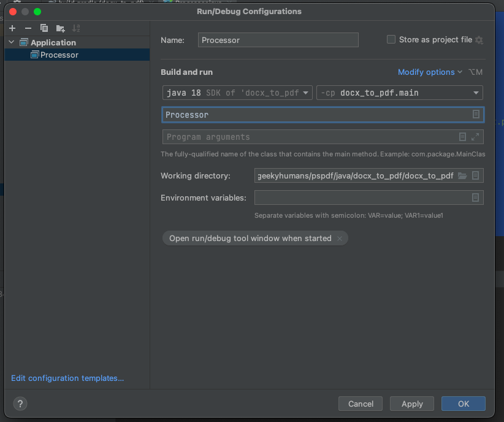The height and width of the screenshot is (422, 504).
Task: Click the Apply button
Action: click(x=412, y=404)
